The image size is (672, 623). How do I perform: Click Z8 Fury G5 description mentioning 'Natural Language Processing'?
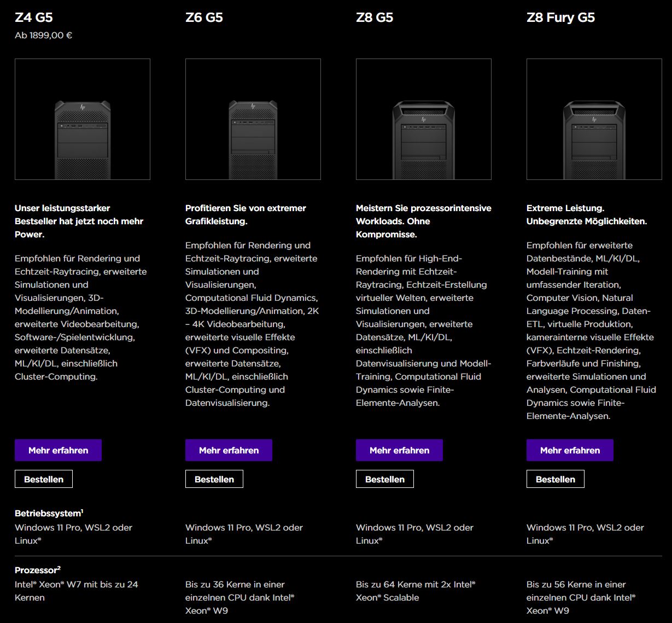(592, 330)
